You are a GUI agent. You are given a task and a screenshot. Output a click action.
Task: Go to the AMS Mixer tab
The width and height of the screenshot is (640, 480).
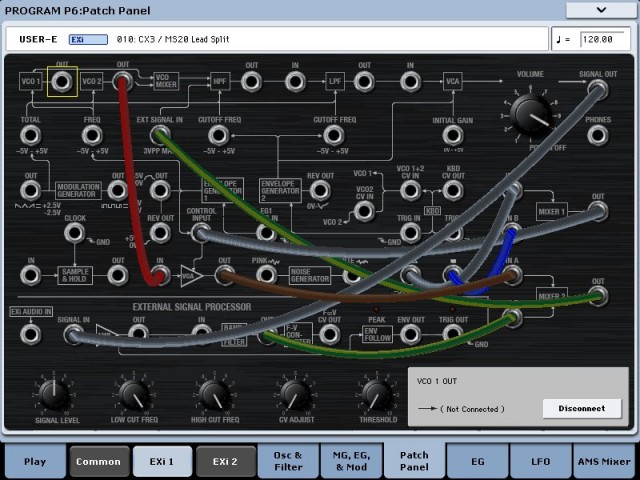603,461
